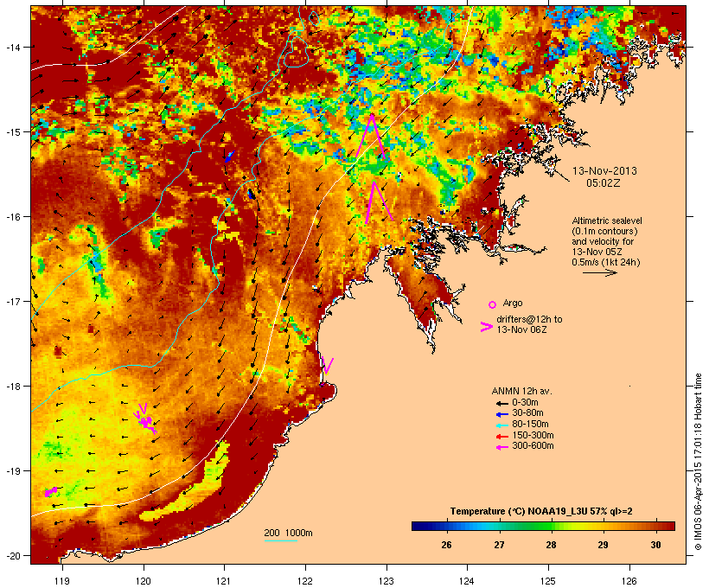Click longitude axis label 126
This screenshot has height=588, width=709.
(629, 581)
